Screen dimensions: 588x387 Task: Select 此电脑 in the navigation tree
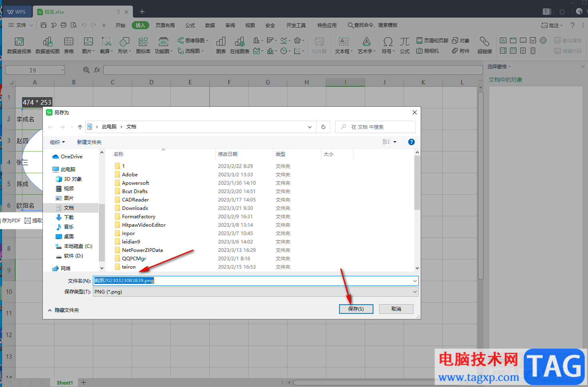click(x=68, y=170)
